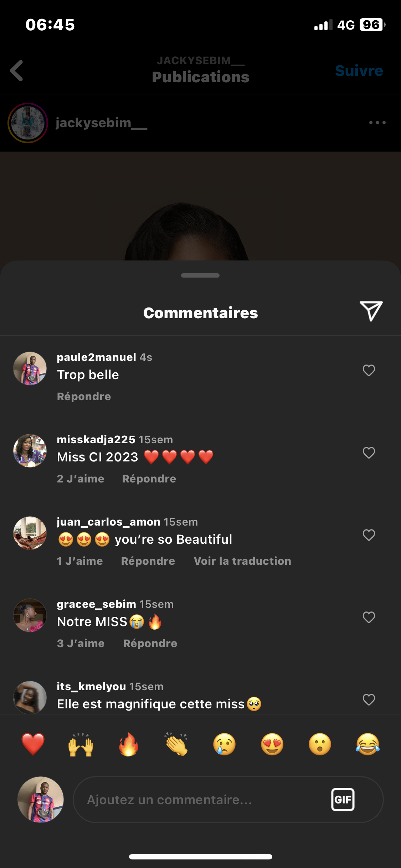Like the misskadja225 comment with heart
Image resolution: width=401 pixels, height=868 pixels.
[x=369, y=453]
